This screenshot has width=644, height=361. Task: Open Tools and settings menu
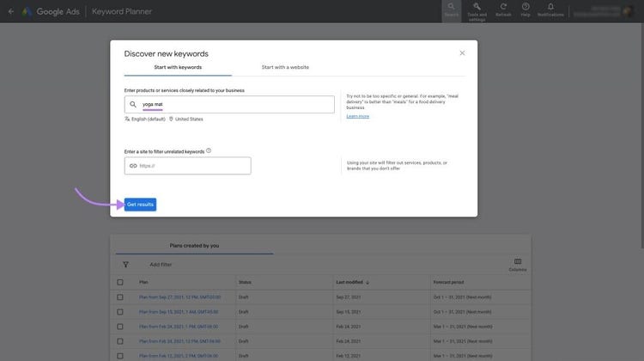477,11
